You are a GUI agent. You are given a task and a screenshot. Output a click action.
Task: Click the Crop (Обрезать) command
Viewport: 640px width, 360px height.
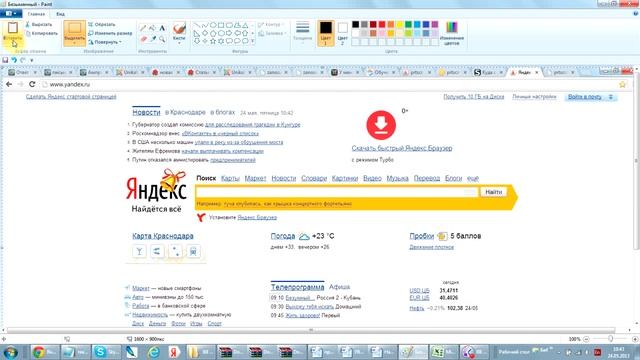pos(102,24)
